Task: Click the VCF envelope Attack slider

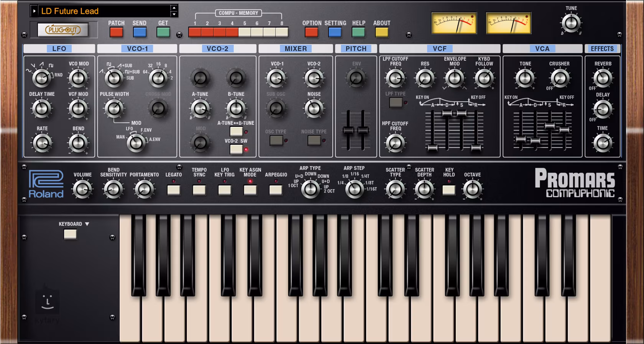Action: click(432, 147)
